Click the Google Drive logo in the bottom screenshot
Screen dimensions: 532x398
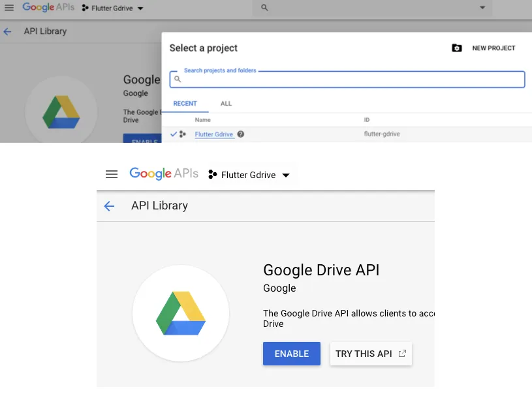click(181, 313)
